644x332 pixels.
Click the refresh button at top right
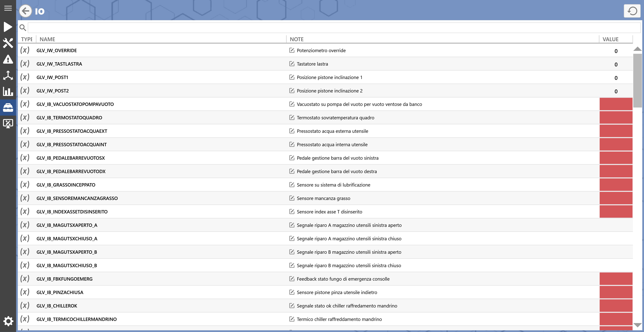632,11
